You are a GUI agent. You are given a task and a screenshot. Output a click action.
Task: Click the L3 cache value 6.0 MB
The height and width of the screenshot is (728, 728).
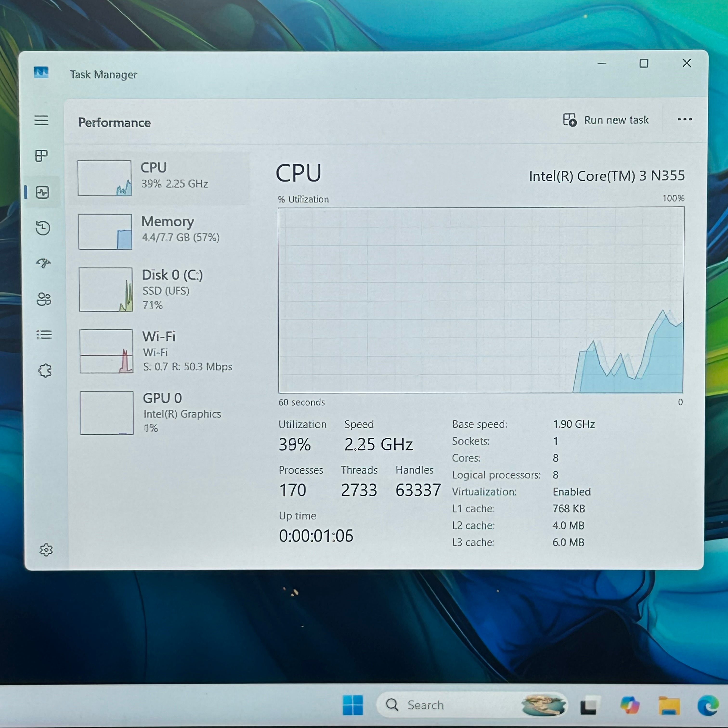pyautogui.click(x=568, y=543)
